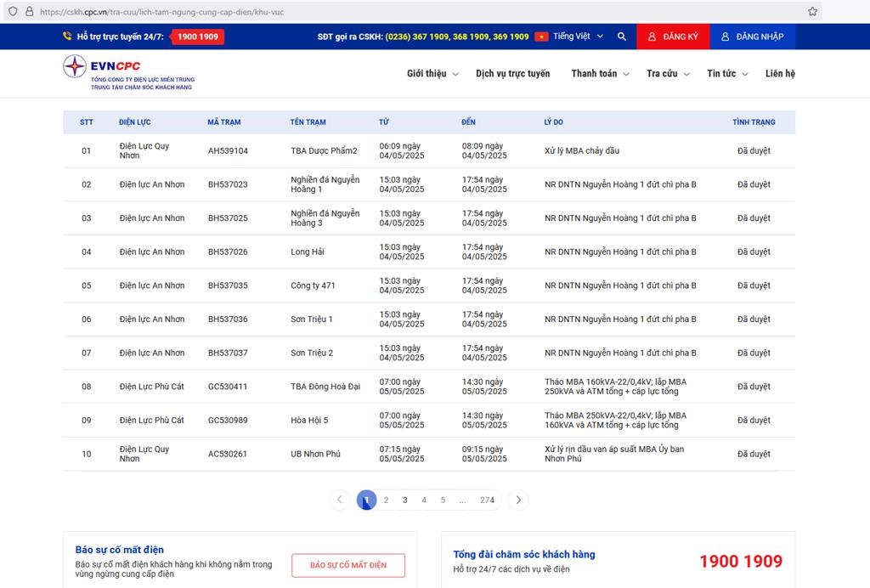Screen dimensions: 870x588
Task: Open the Tiếng Việt language dropdown
Action: point(578,37)
